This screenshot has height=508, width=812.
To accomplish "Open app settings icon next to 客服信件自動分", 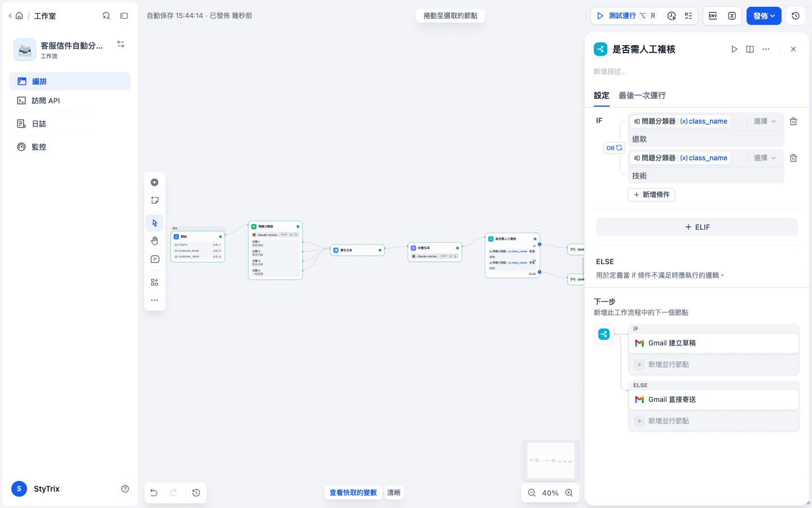I will tap(121, 44).
